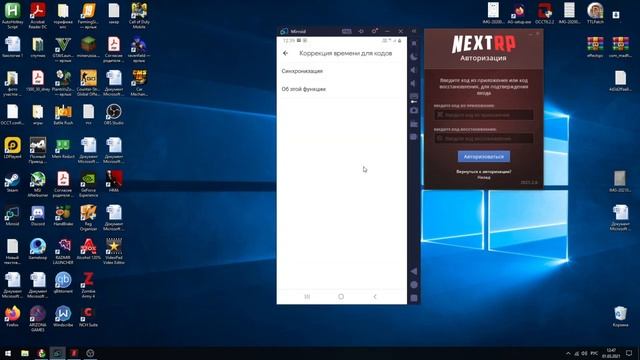Open TTLPatch desktop icon
Image resolution: width=640 pixels, height=360 pixels.
tap(595, 13)
